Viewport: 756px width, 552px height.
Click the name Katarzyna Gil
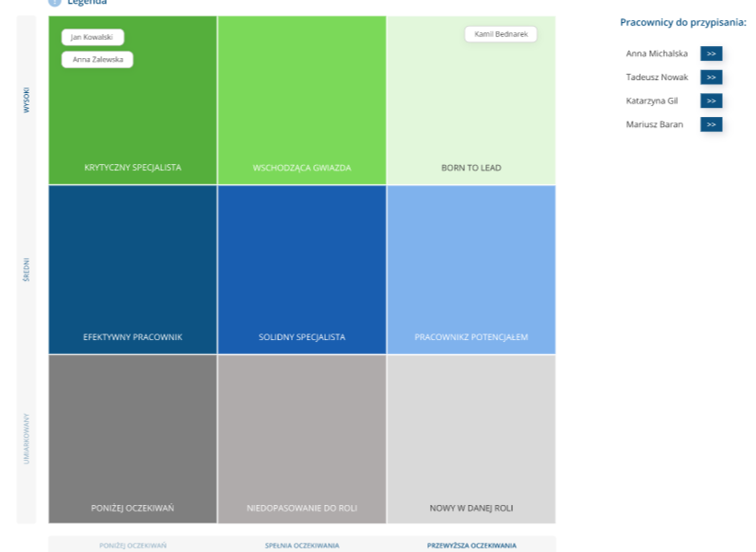click(x=652, y=100)
